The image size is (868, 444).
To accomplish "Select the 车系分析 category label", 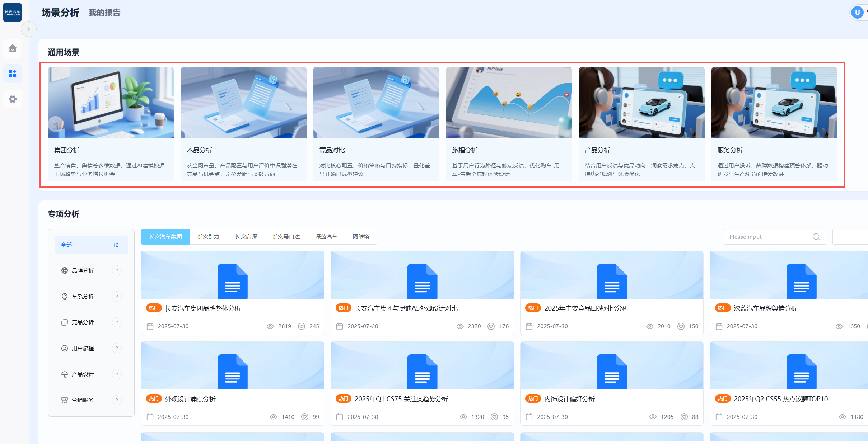I will 83,297.
